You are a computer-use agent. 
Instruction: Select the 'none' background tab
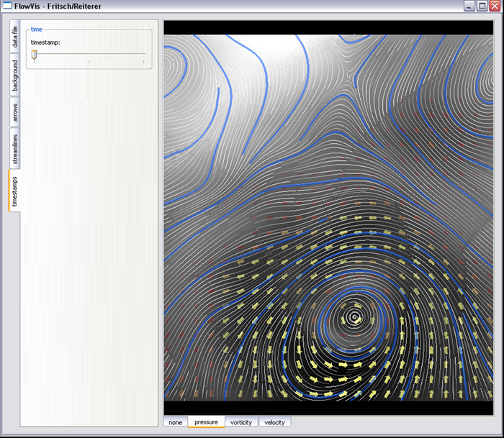tap(176, 422)
